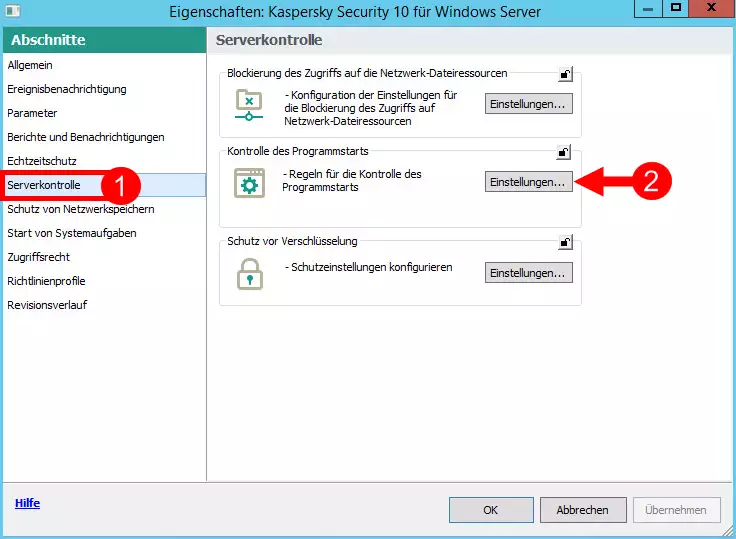This screenshot has height=539, width=736.
Task: Click the encryption protection padlock icon
Action: 247,273
